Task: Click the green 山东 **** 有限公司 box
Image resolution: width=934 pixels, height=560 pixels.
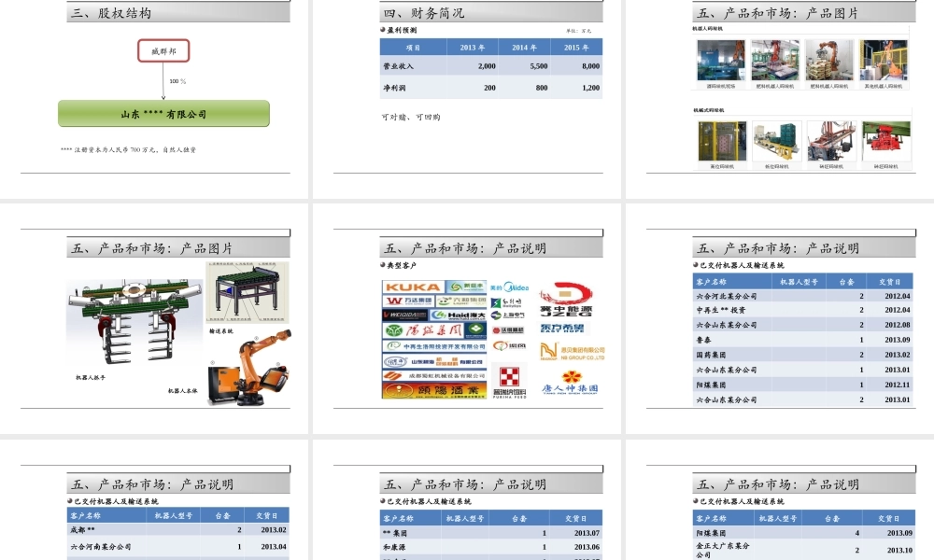Action: [163, 114]
